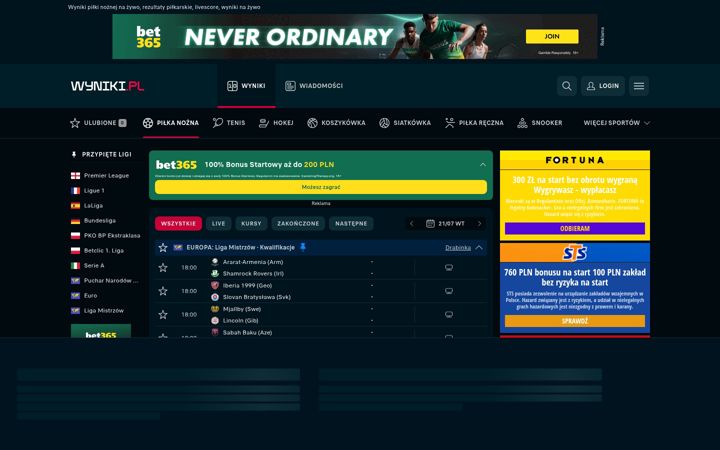Open Betclic 1. Liga league

coord(97,251)
